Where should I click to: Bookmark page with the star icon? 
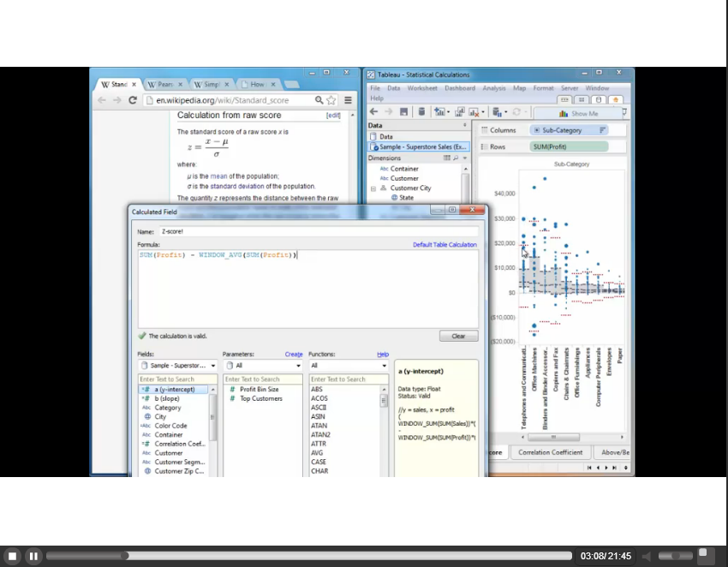[x=331, y=100]
